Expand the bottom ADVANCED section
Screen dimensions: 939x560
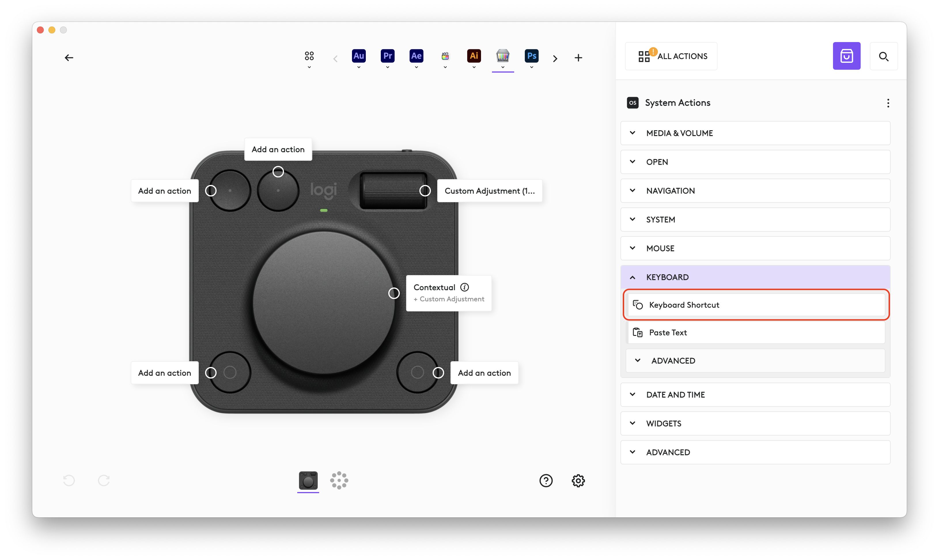pos(755,453)
